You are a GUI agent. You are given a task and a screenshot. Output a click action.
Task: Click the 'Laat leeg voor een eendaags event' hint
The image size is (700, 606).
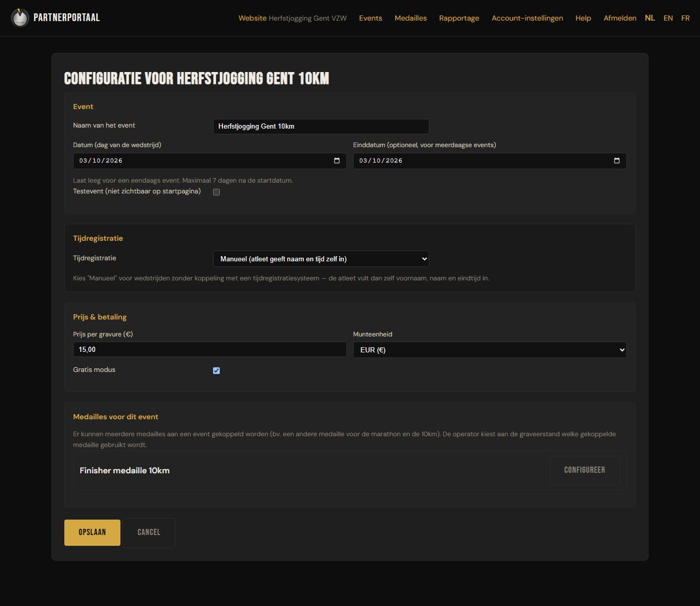click(x=183, y=181)
